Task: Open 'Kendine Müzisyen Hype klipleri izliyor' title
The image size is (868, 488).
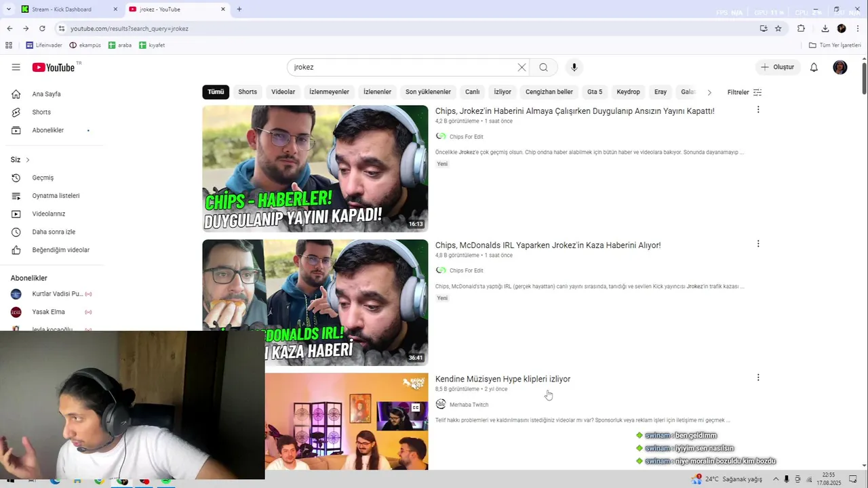Action: point(502,379)
